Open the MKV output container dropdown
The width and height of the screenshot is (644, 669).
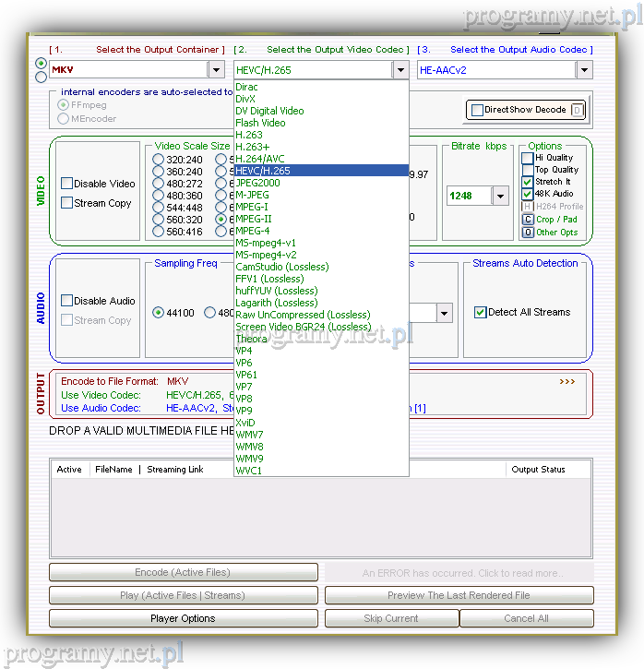point(216,70)
